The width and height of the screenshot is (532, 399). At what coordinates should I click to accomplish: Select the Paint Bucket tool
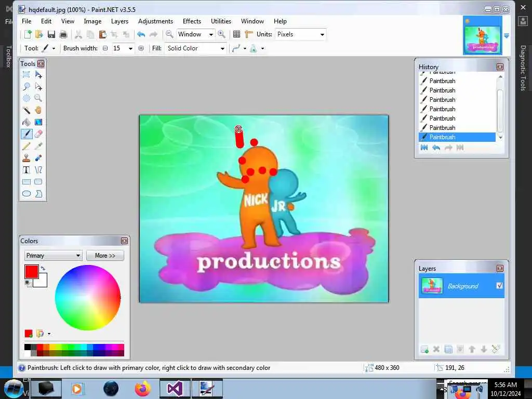26,122
